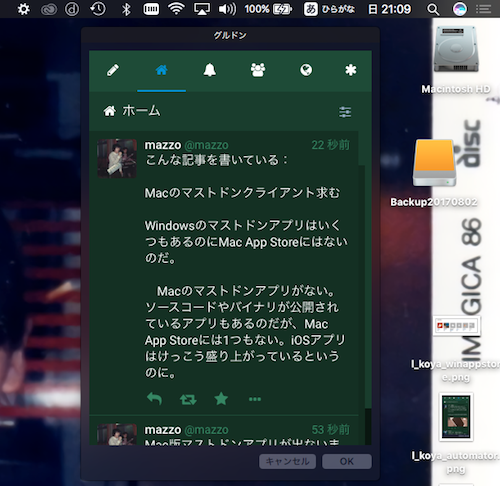Boost the 22 秒前 mazzo toot
Screen dimensions: 500x486
coord(188,399)
